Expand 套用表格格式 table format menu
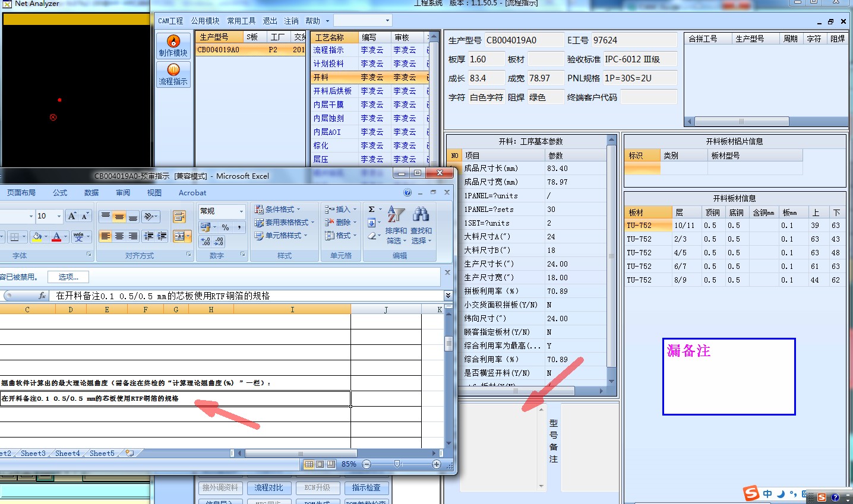Screen dimensions: 853x504 [x=285, y=223]
